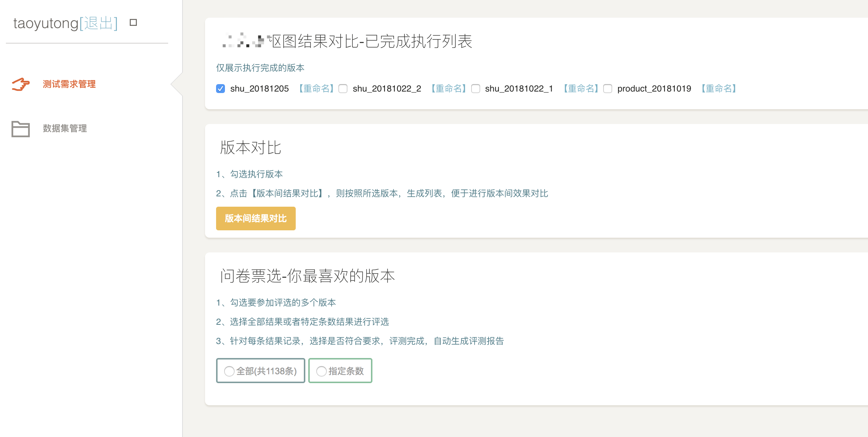Log out via the [退出] link
This screenshot has width=868, height=437.
coord(98,23)
